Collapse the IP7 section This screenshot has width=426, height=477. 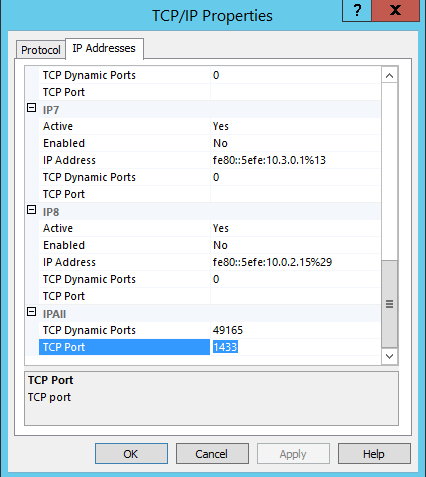[31, 108]
